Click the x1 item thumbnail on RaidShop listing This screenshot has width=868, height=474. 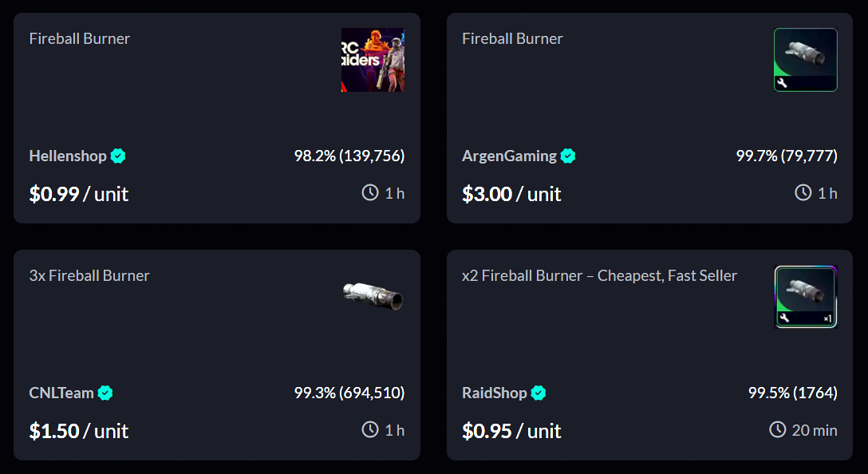[x=805, y=296]
